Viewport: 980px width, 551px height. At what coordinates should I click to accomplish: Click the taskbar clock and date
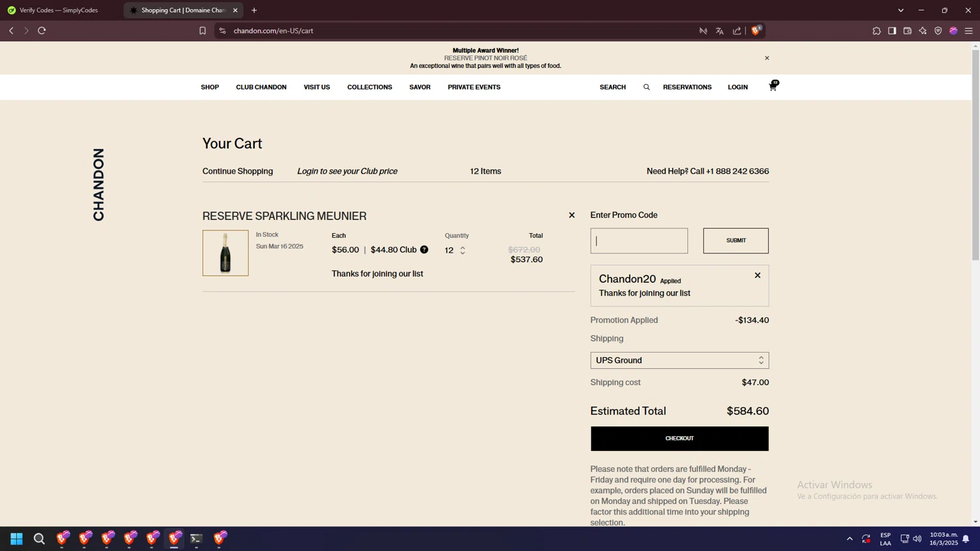click(943, 539)
